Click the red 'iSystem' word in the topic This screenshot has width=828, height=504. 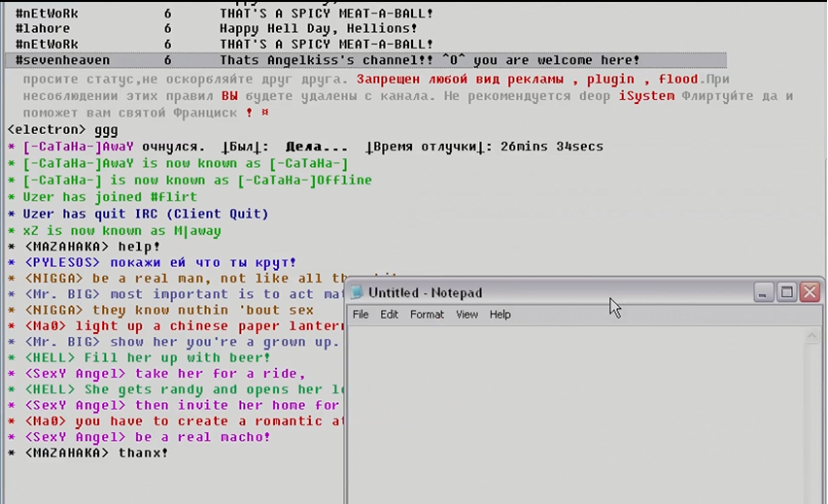tap(646, 96)
